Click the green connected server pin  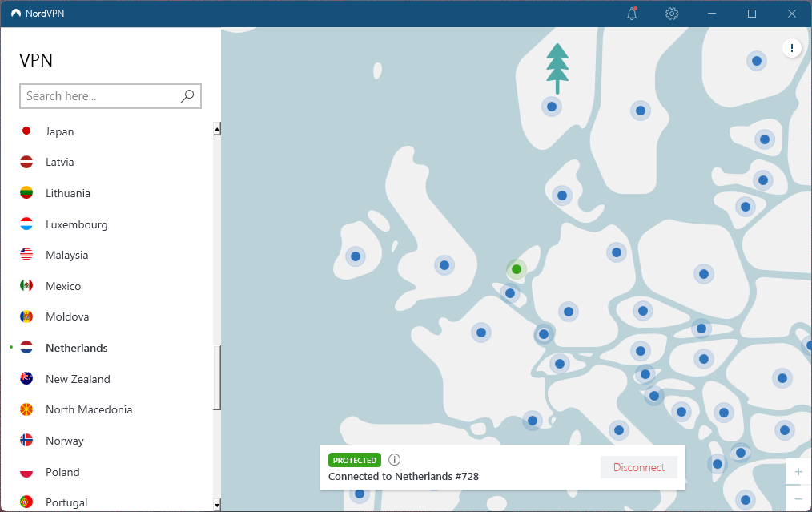pyautogui.click(x=517, y=269)
